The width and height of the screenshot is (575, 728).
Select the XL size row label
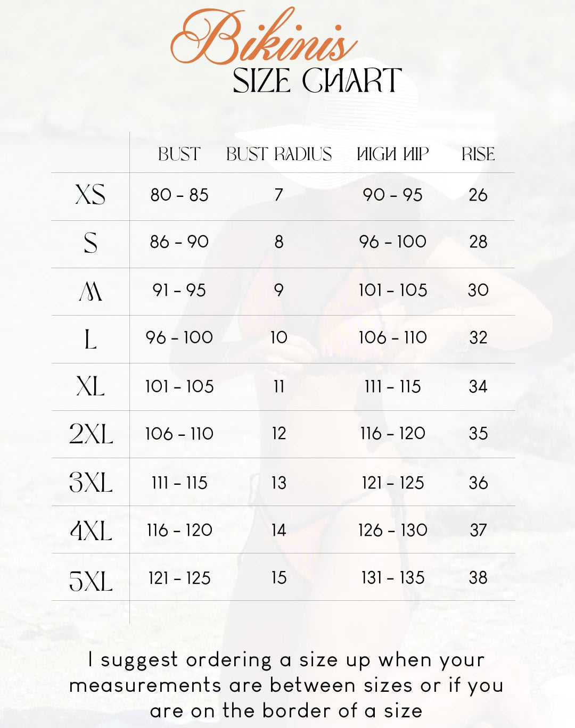click(x=91, y=386)
